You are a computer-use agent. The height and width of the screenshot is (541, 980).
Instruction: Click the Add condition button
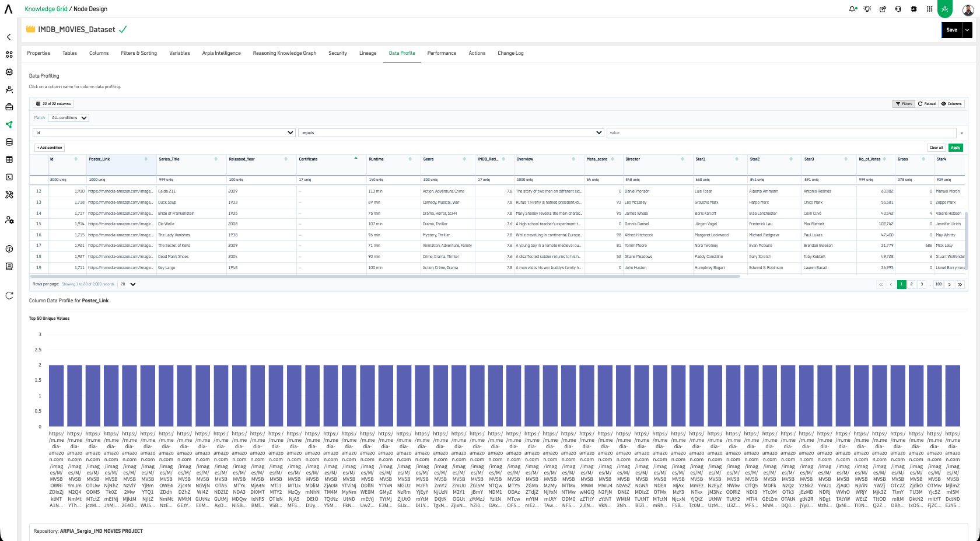coord(50,148)
